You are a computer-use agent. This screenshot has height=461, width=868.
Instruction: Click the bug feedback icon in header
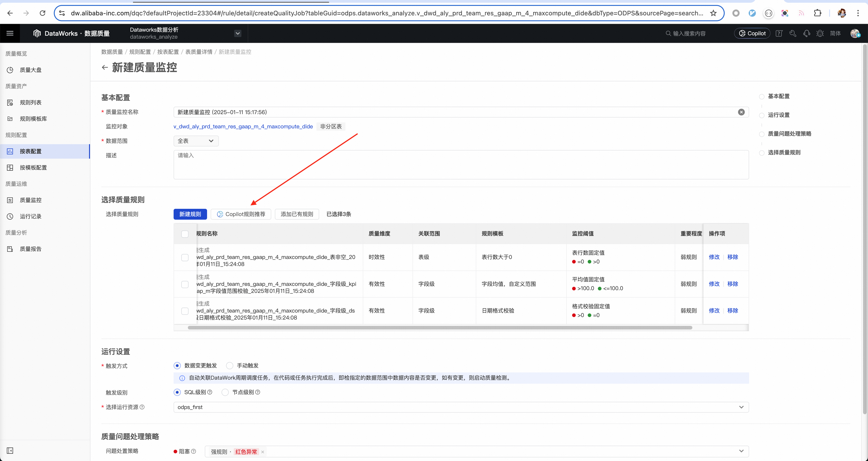click(x=820, y=33)
